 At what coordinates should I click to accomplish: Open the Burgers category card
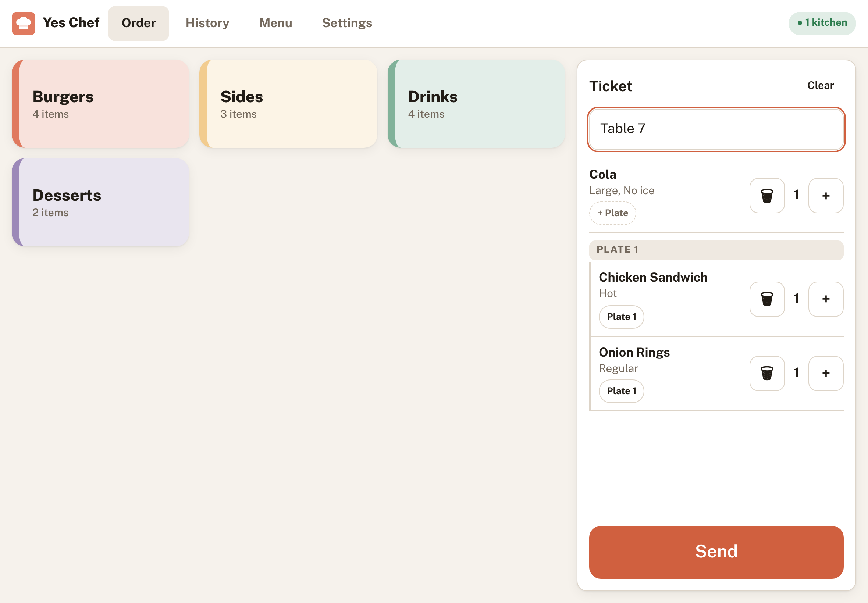(x=100, y=104)
